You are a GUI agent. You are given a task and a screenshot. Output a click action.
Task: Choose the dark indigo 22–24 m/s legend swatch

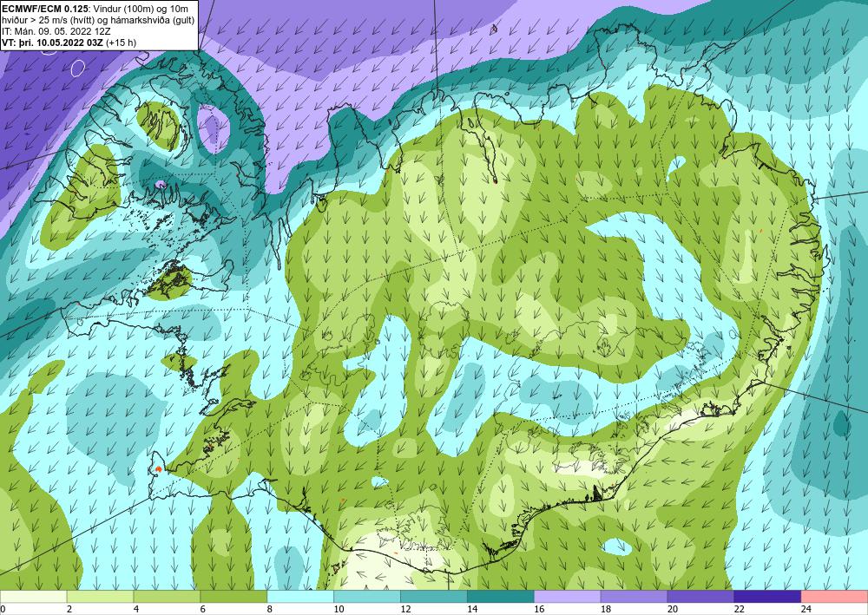tap(768, 597)
